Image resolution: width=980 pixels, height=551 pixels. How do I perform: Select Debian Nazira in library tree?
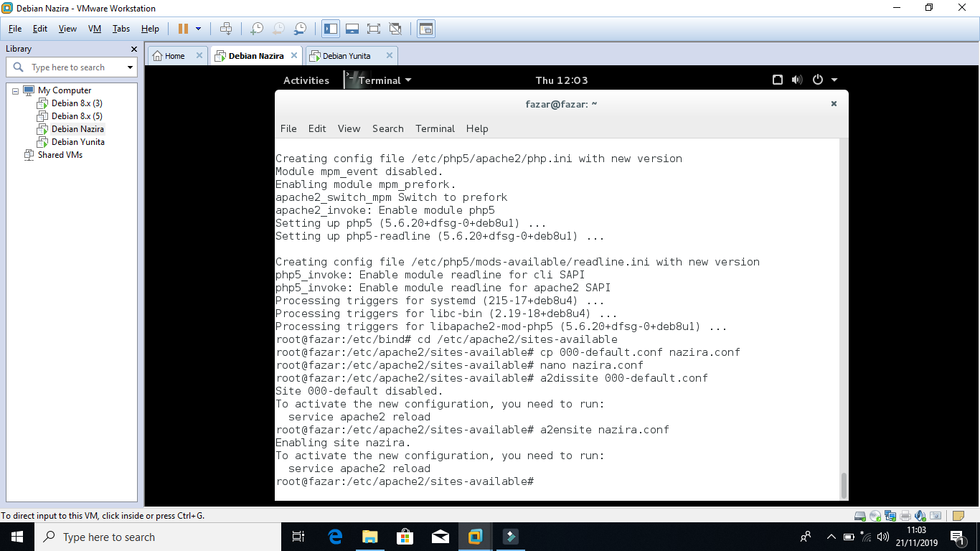click(x=77, y=129)
